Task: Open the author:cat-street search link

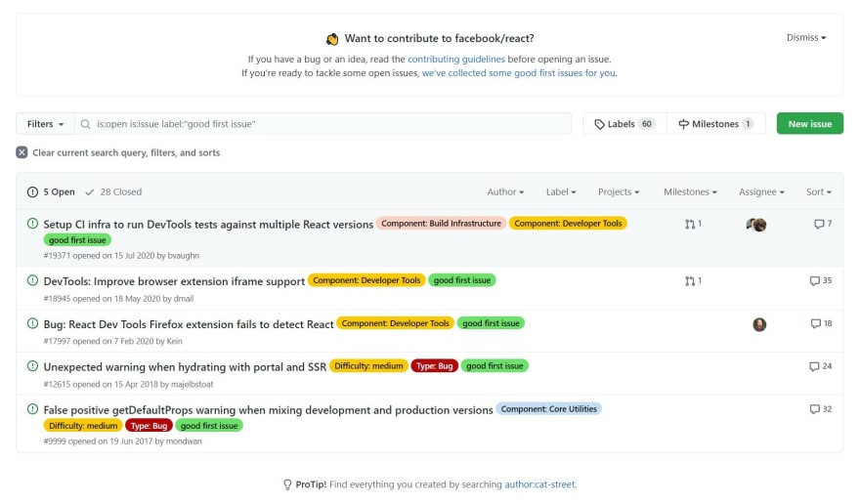Action: [539, 484]
